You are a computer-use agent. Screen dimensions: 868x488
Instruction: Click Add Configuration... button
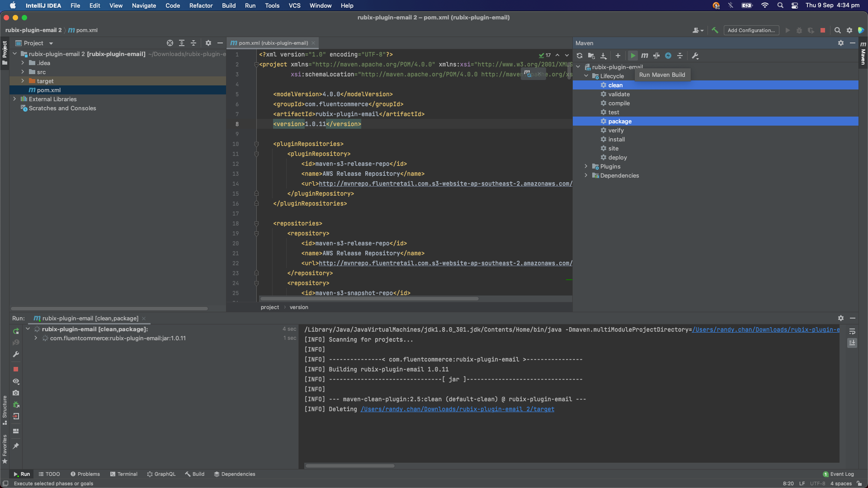pyautogui.click(x=751, y=30)
